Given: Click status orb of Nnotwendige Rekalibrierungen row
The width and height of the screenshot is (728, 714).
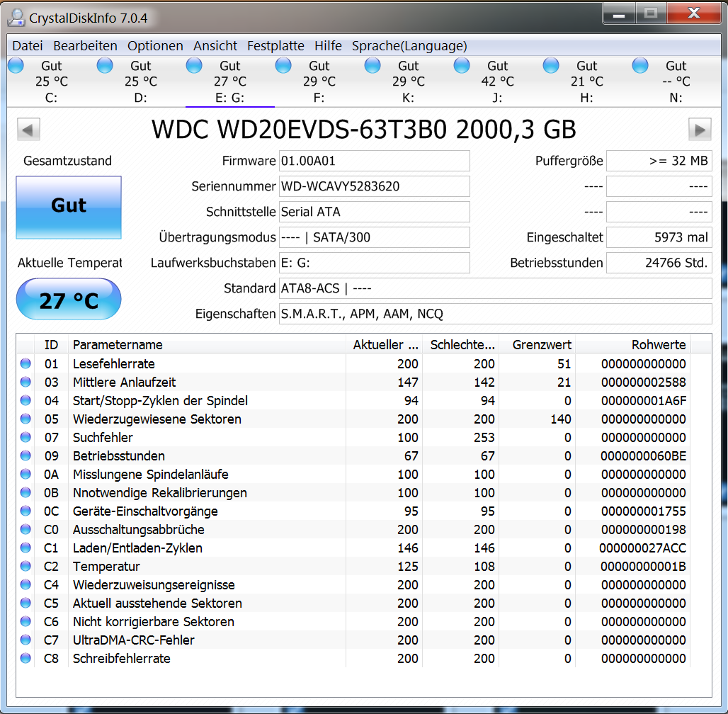Looking at the screenshot, I should (25, 492).
